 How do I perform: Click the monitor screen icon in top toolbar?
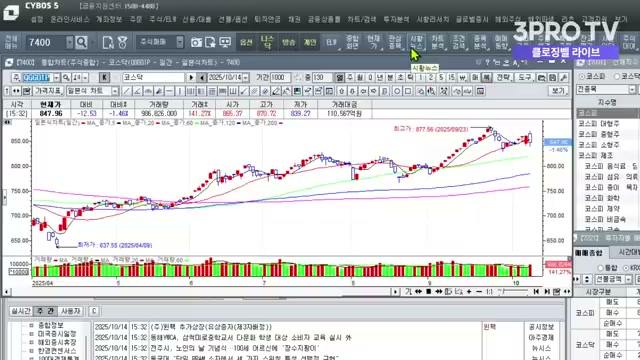point(225,42)
